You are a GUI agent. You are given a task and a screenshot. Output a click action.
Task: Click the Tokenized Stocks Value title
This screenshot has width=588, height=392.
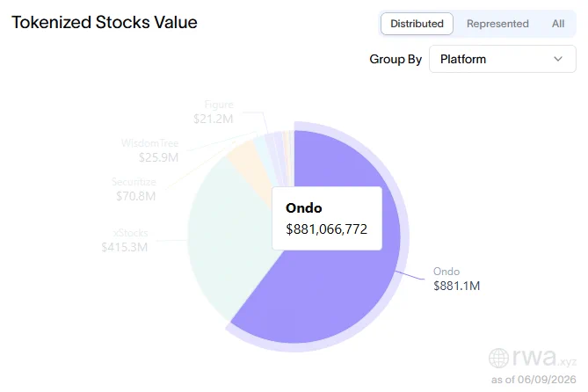point(105,22)
